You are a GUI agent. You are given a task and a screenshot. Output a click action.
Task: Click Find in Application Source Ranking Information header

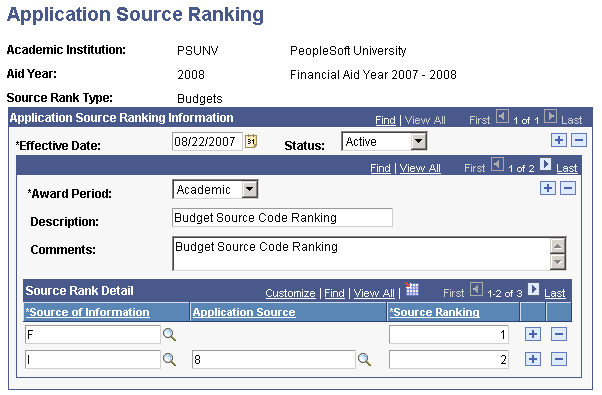coord(385,120)
